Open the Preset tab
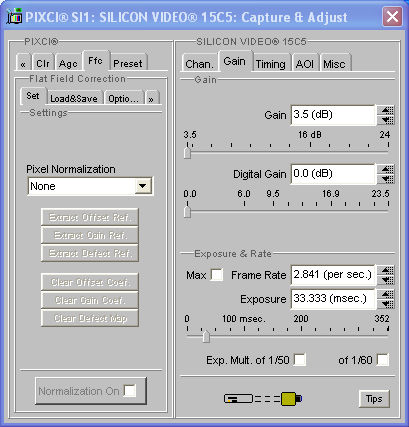409x427 pixels. (128, 63)
